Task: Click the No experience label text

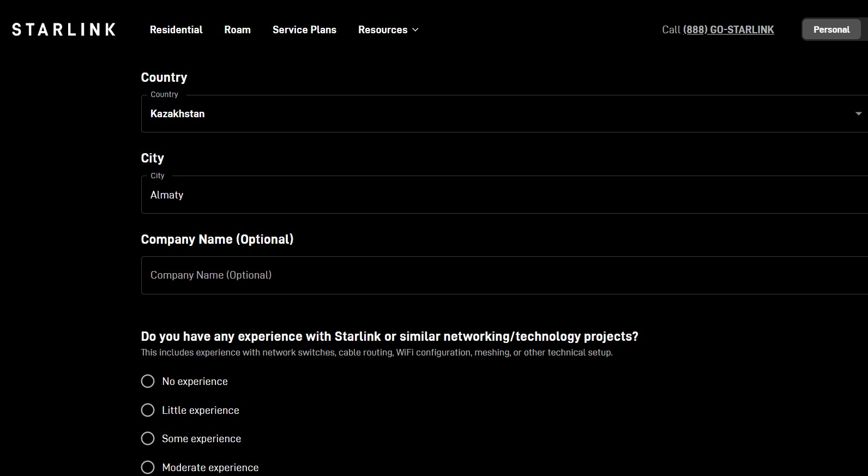Action: coord(195,381)
